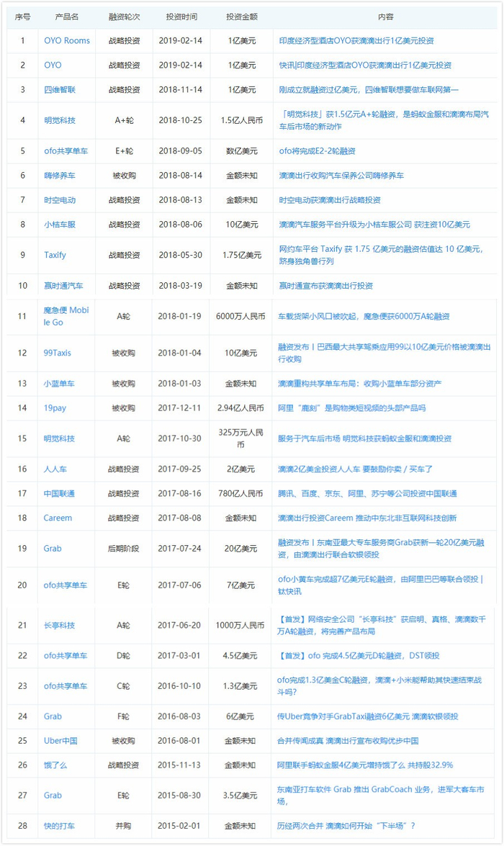
Task: Open the 快的打车 product link
Action: coord(59,826)
